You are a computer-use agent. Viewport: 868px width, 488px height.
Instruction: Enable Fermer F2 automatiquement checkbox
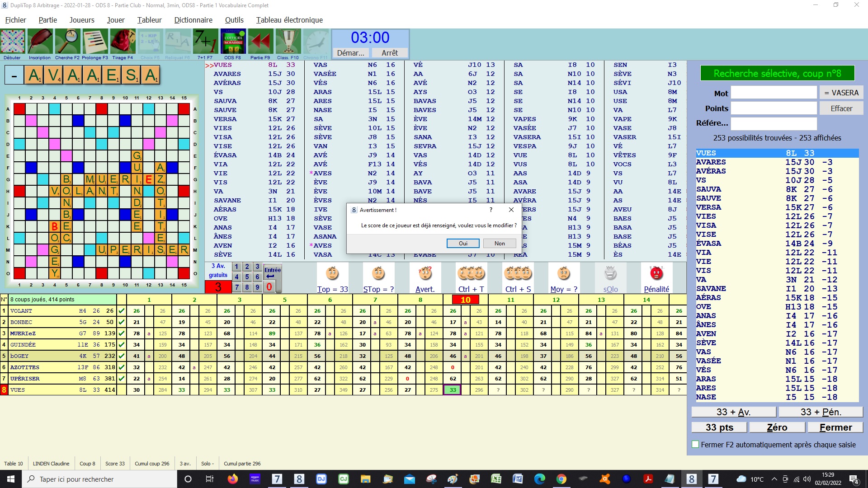(x=695, y=445)
